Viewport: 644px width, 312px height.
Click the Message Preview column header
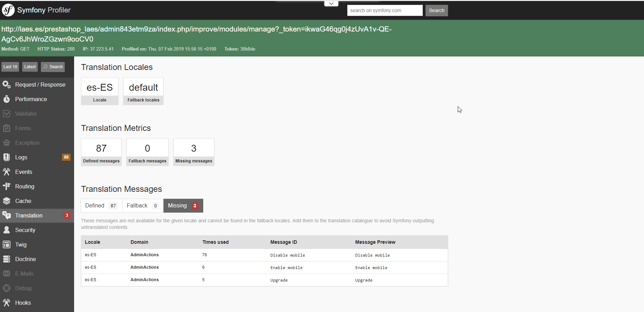pos(375,242)
